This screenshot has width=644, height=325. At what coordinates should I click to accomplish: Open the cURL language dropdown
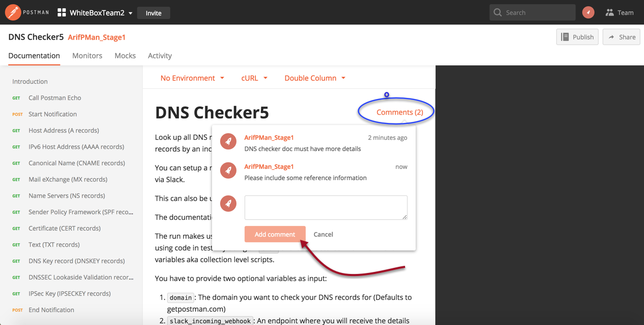[x=254, y=78]
